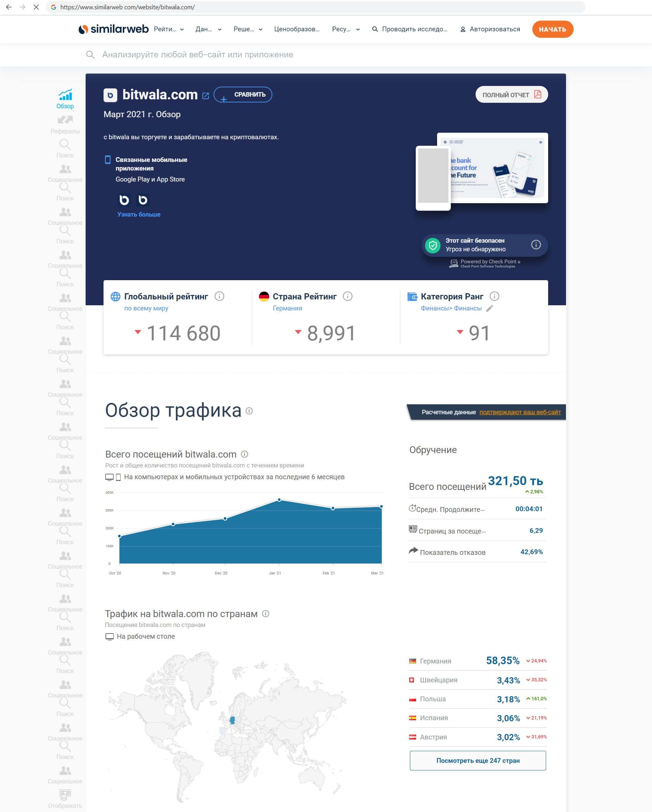
Task: Stop page loading with the X button
Action: pyautogui.click(x=36, y=7)
